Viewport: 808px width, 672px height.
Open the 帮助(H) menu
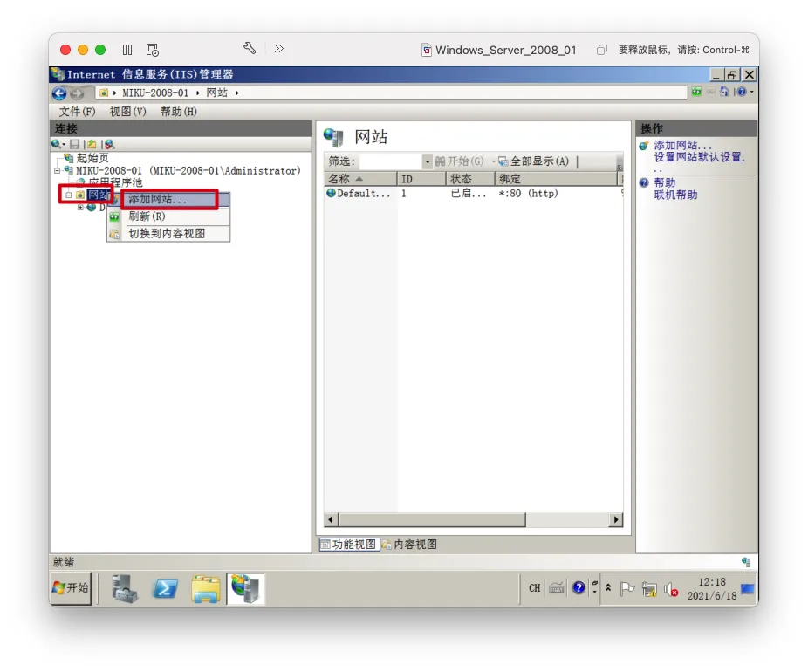(x=178, y=112)
